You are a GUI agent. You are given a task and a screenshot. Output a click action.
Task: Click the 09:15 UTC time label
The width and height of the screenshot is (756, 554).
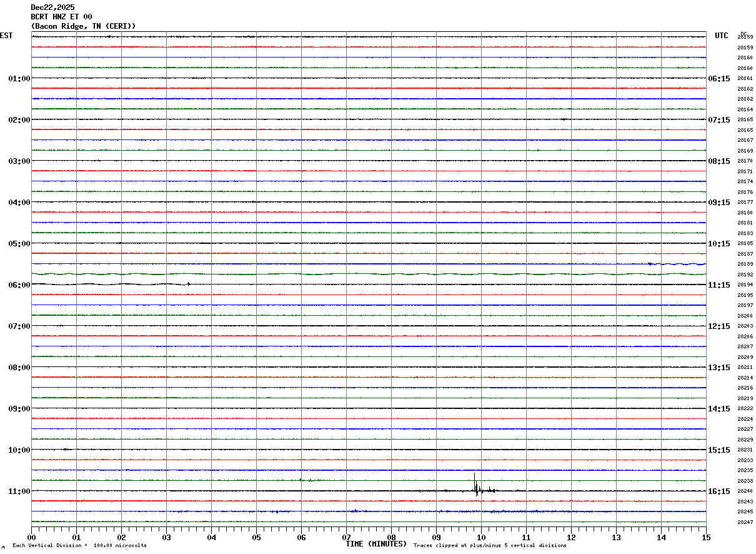pyautogui.click(x=719, y=203)
